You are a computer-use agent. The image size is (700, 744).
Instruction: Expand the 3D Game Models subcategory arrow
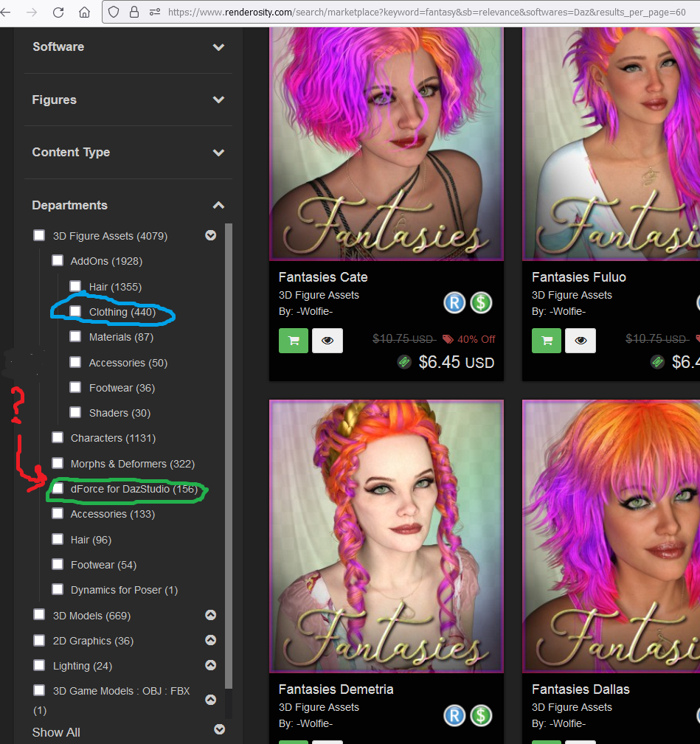(x=211, y=700)
